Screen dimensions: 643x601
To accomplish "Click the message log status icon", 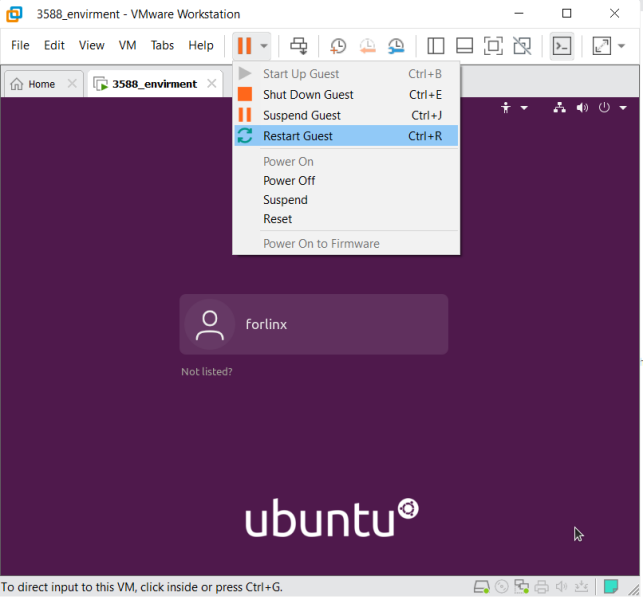I will click(x=611, y=587).
